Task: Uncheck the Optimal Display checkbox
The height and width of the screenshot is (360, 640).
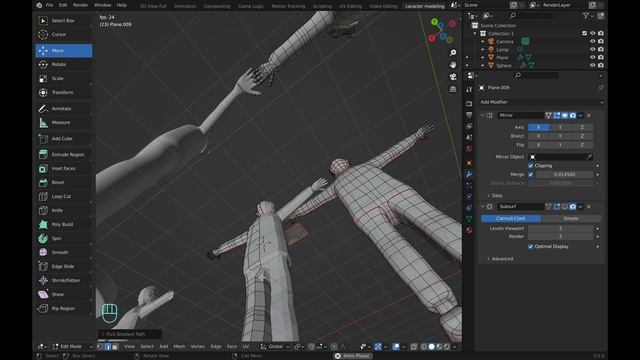Action: [x=531, y=247]
